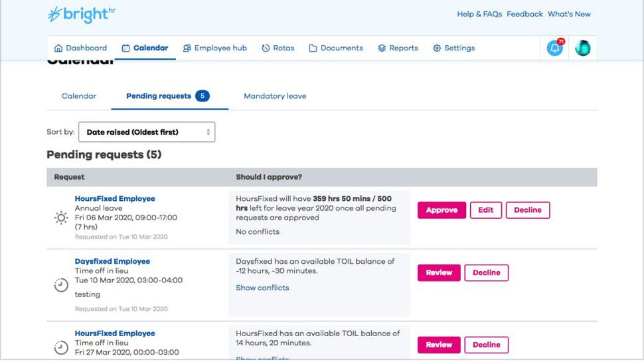The image size is (644, 362).
Task: Show conflicts for Daysfixed request
Action: click(x=262, y=288)
